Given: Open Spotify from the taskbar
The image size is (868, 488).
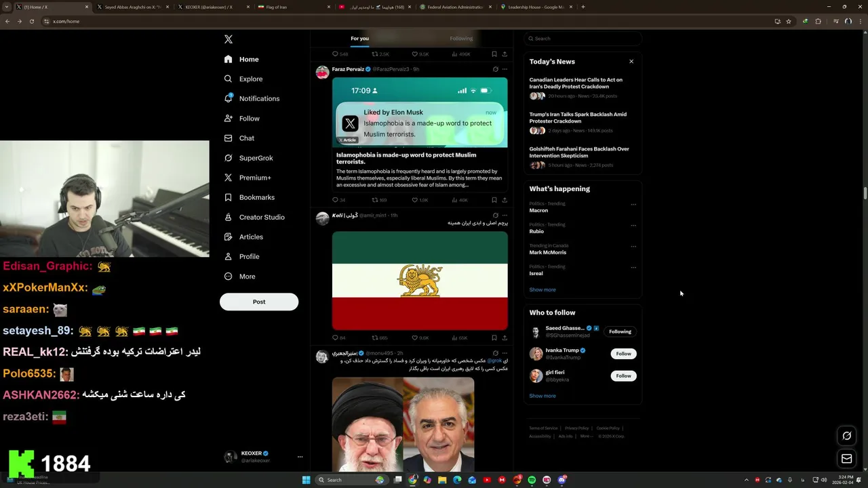Looking at the screenshot, I should click(532, 480).
